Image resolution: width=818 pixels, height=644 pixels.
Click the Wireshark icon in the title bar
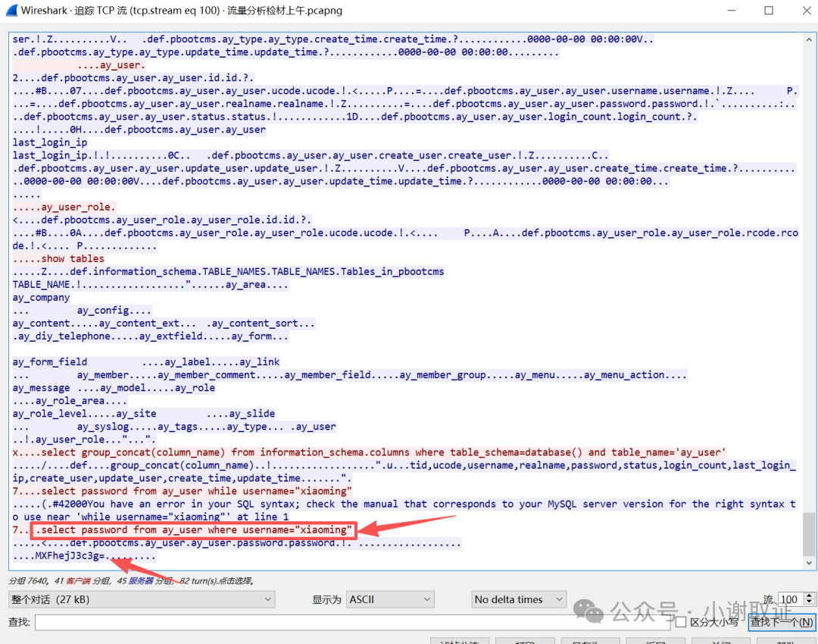(11, 11)
